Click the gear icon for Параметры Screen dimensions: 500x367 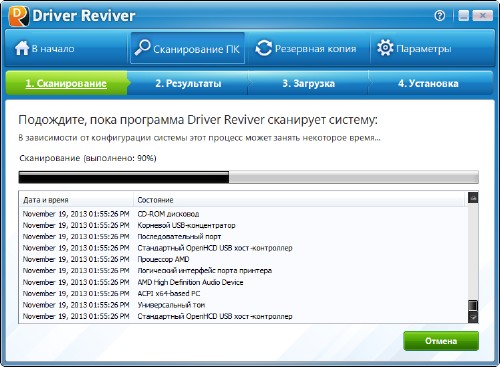385,48
